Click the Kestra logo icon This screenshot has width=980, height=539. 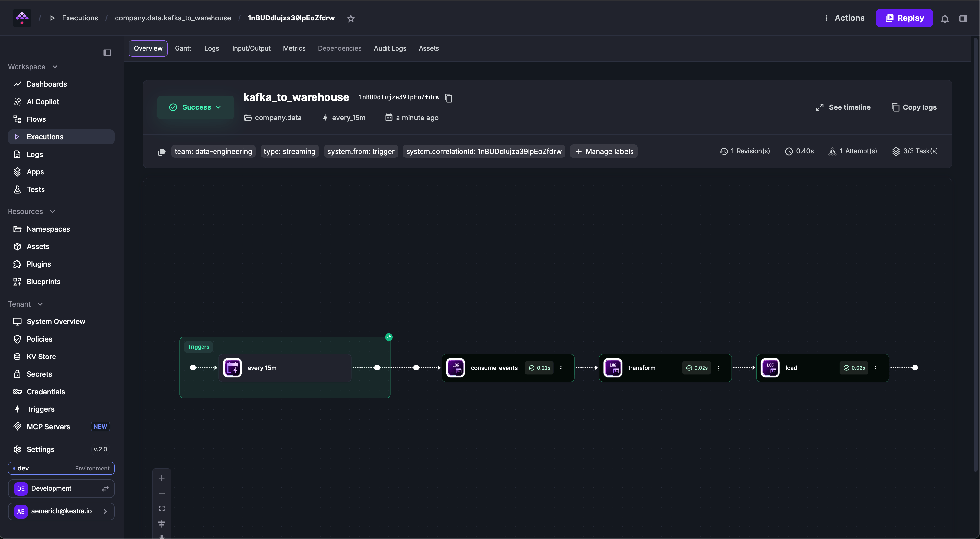click(x=22, y=18)
